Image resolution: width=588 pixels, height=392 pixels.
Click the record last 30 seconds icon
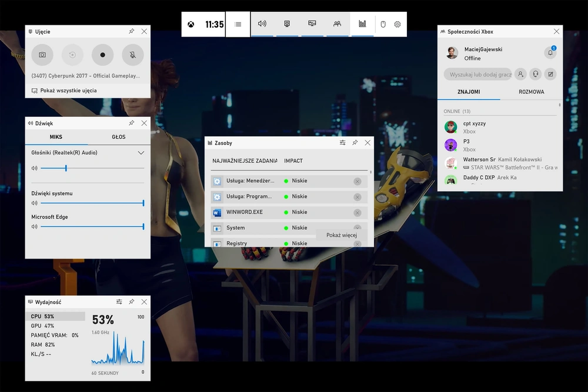(x=72, y=55)
